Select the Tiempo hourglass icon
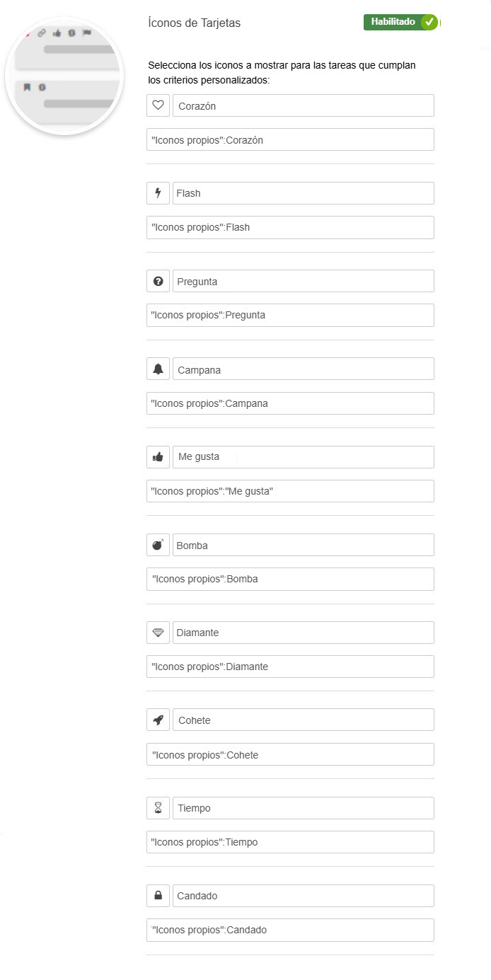This screenshot has height=980, width=491. tap(158, 807)
